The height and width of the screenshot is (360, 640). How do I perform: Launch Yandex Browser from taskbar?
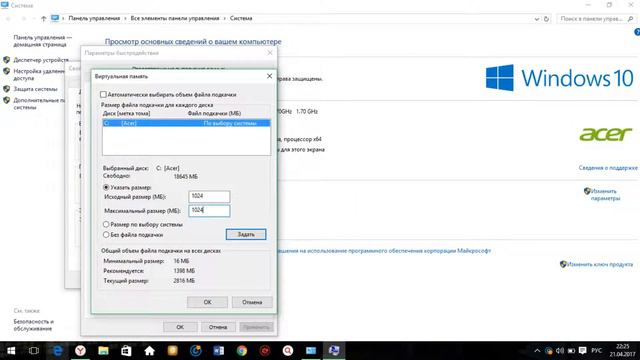click(x=80, y=351)
